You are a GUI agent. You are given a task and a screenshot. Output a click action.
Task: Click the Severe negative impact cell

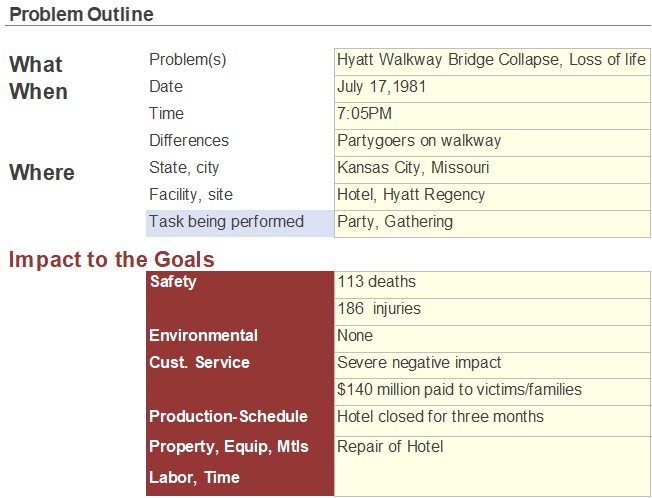pyautogui.click(x=492, y=365)
